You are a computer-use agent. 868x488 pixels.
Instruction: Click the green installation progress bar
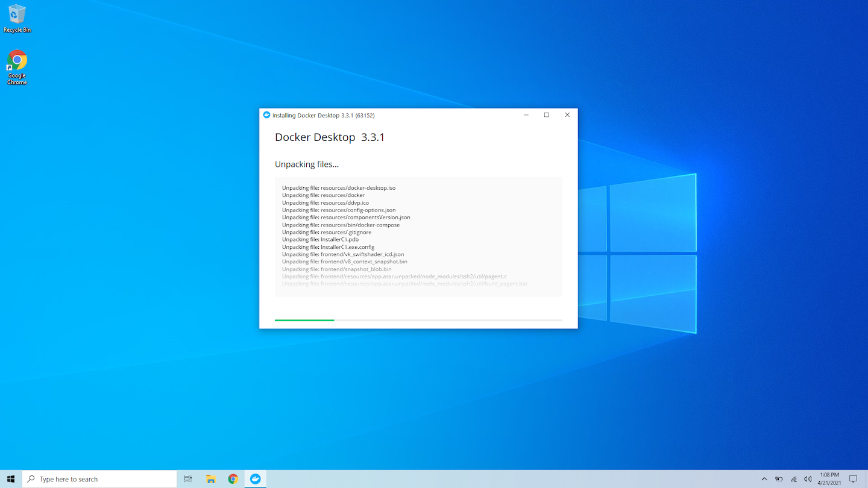pyautogui.click(x=304, y=320)
